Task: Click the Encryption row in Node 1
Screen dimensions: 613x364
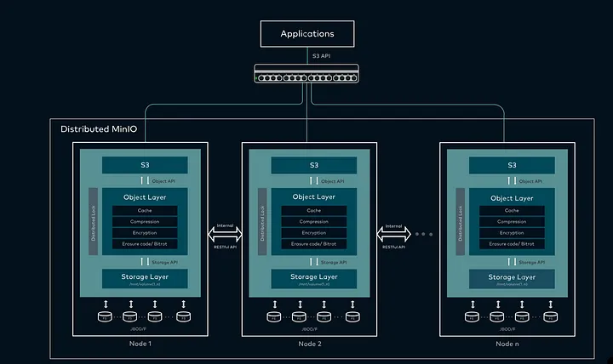Action: tap(145, 233)
